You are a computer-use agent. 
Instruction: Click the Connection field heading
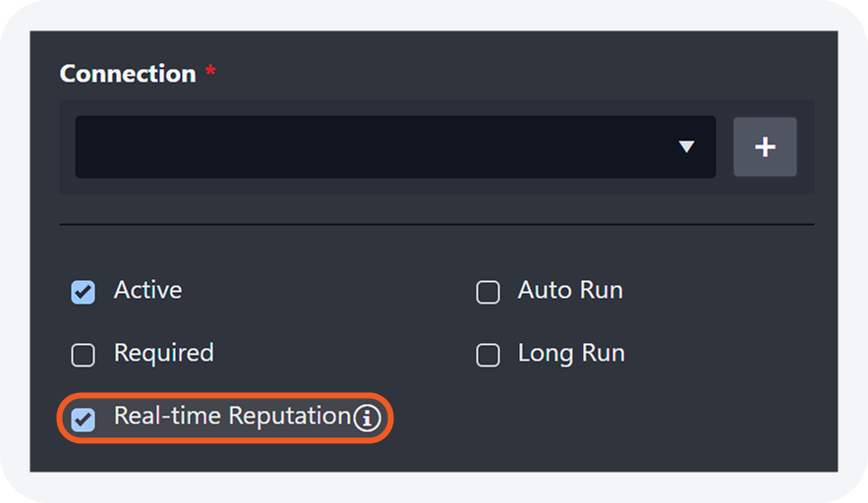click(128, 75)
